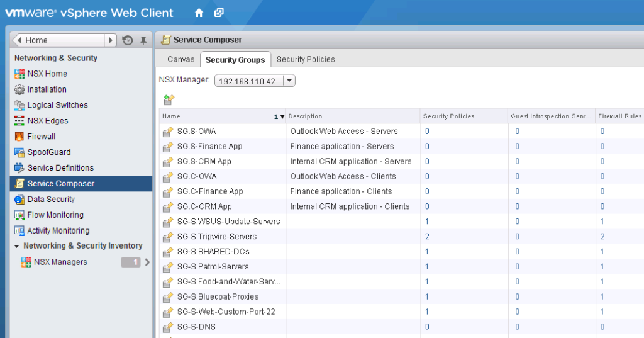The width and height of the screenshot is (644, 338).
Task: Select the SG.C-Finance App group name
Action: coord(210,191)
